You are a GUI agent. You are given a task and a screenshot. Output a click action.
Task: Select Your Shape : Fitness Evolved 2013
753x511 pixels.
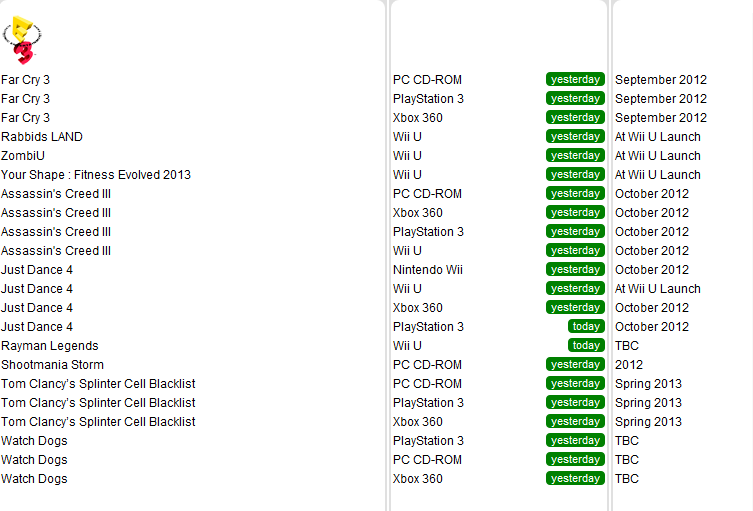point(96,175)
